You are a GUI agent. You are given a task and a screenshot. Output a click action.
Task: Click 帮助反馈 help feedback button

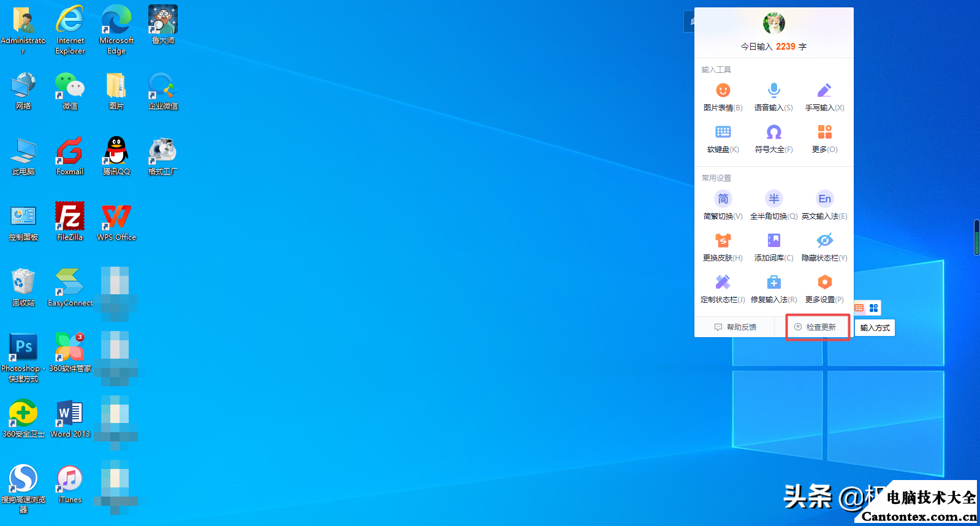pos(735,327)
